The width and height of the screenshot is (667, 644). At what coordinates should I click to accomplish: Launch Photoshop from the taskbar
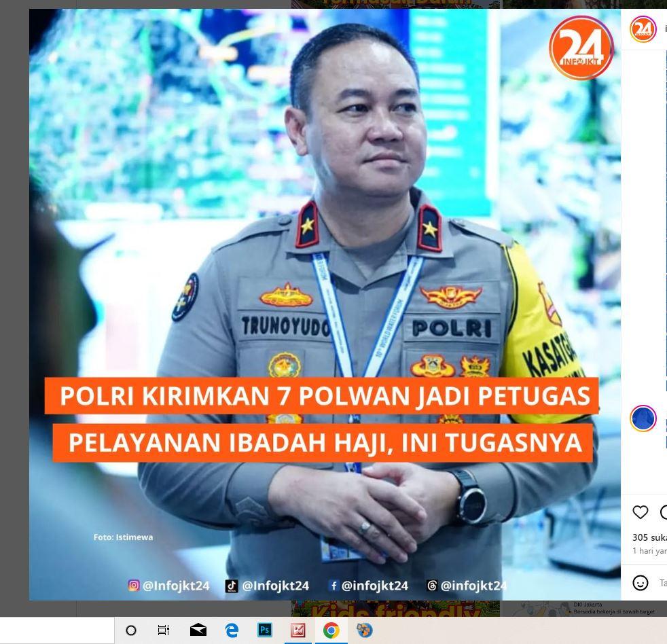pos(266,631)
